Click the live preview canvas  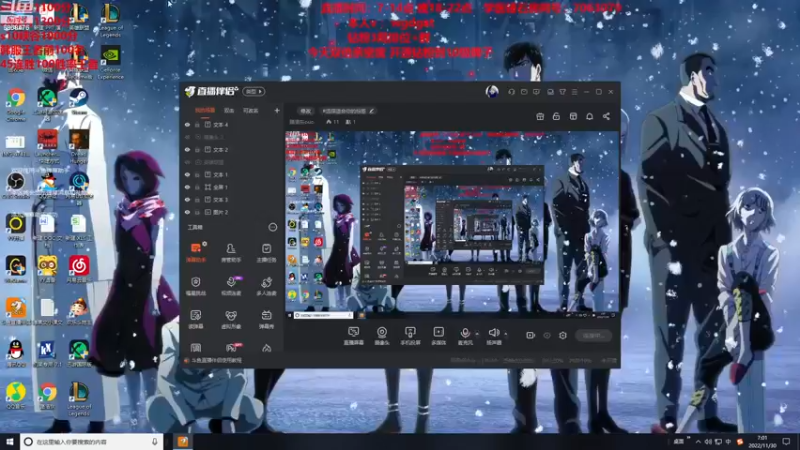pyautogui.click(x=452, y=224)
